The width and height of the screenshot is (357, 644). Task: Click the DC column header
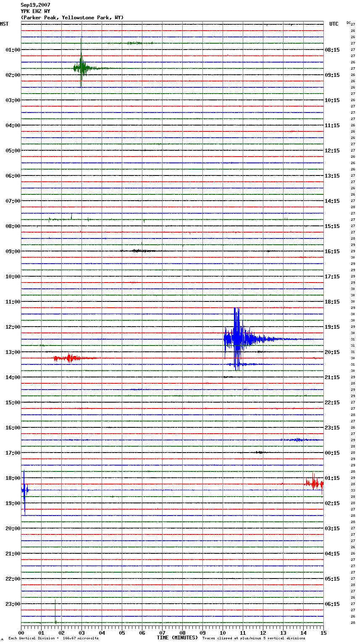point(349,22)
